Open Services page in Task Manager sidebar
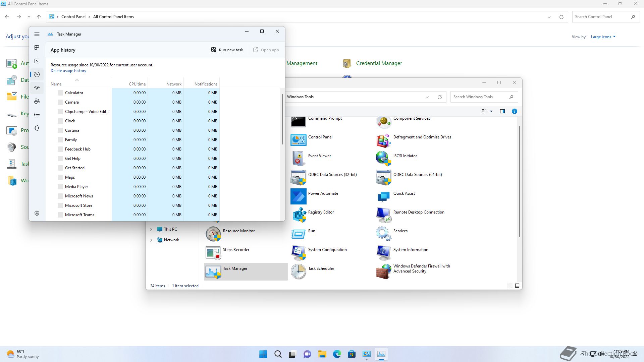Image resolution: width=644 pixels, height=362 pixels. click(37, 128)
